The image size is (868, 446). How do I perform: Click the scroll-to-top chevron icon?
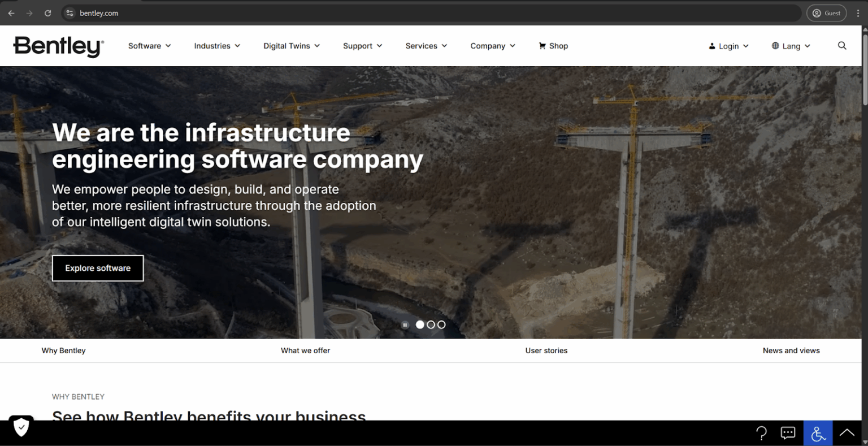(847, 433)
